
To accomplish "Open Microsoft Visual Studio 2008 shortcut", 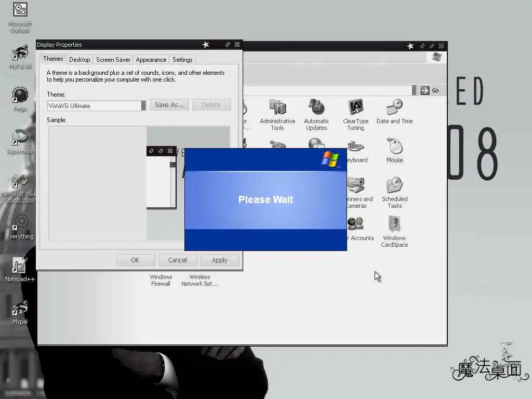I will (19, 188).
